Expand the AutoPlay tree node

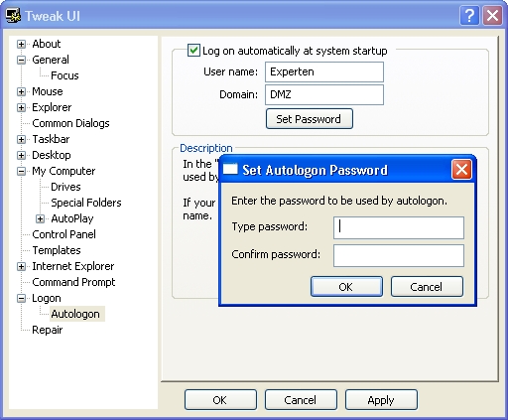pos(40,218)
